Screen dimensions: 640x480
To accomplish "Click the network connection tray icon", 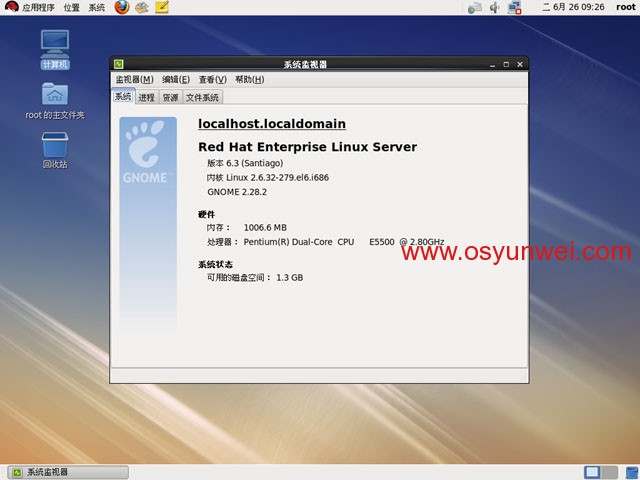I will pyautogui.click(x=515, y=8).
